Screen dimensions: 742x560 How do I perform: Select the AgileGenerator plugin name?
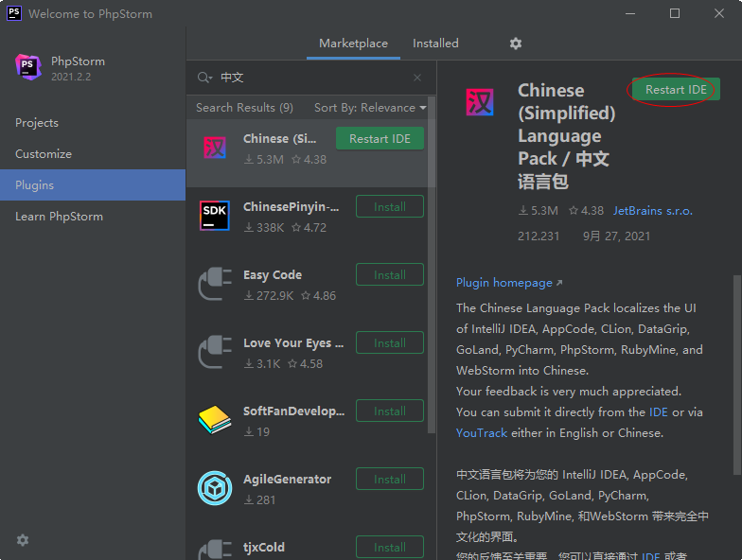click(288, 479)
